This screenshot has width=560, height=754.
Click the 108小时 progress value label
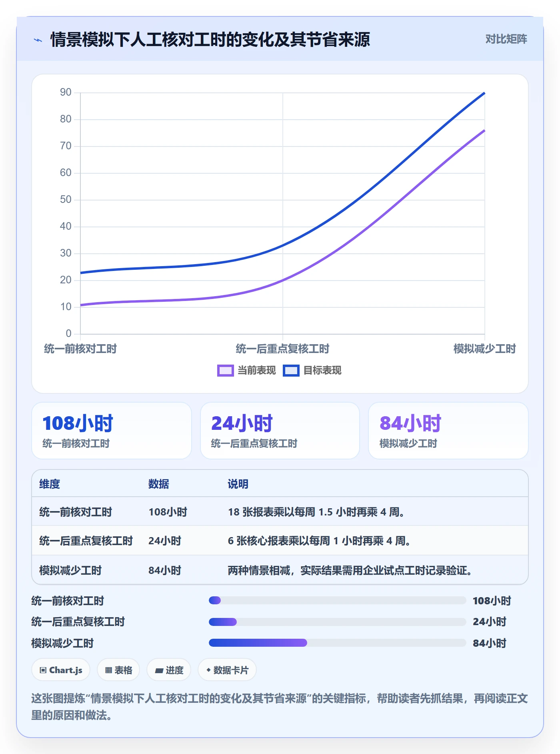click(492, 601)
